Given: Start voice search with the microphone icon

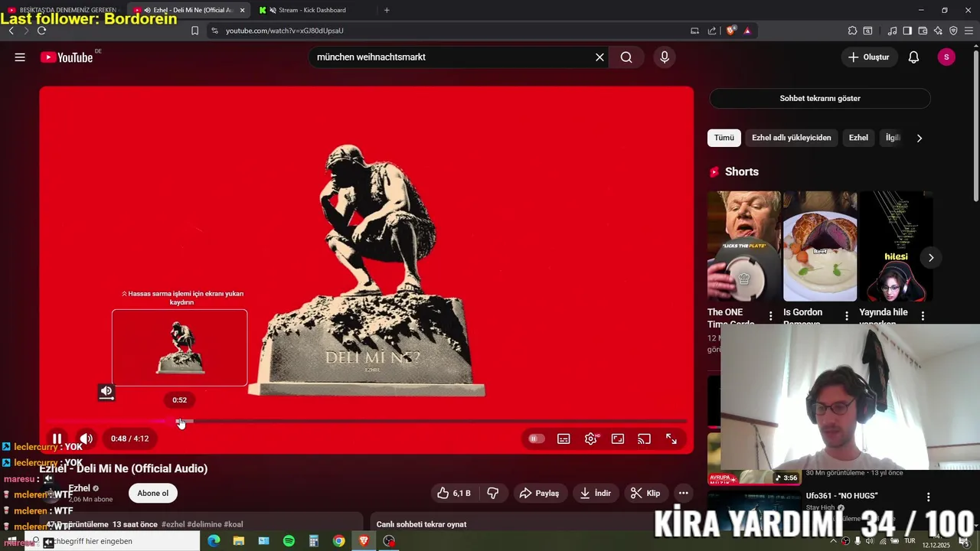Looking at the screenshot, I should point(665,57).
